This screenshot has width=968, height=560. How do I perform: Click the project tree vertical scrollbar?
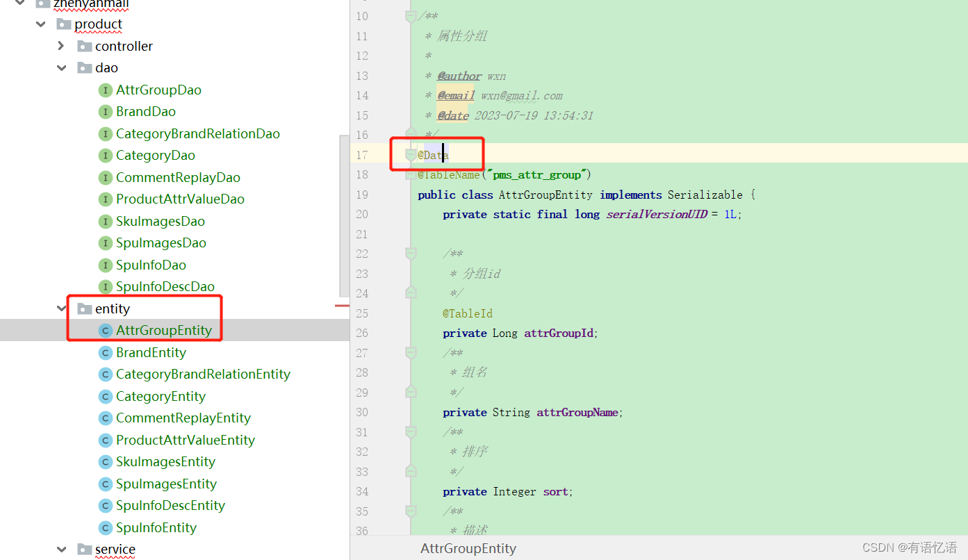pyautogui.click(x=344, y=216)
